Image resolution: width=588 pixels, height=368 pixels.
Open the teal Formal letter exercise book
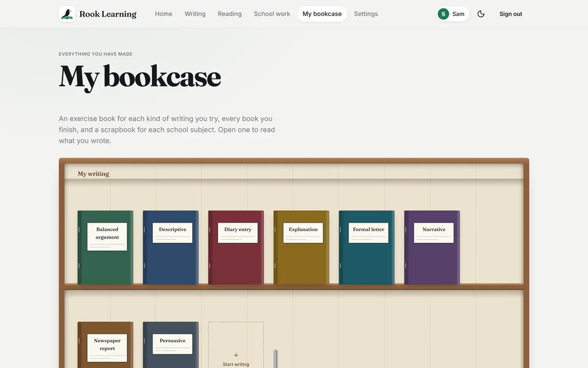point(366,247)
